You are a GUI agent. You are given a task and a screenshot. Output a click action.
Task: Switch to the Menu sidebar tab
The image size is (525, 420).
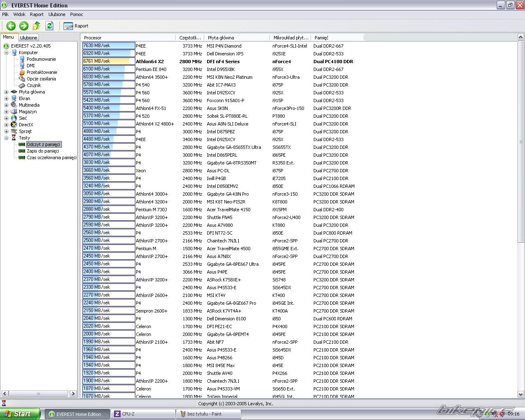[8, 37]
